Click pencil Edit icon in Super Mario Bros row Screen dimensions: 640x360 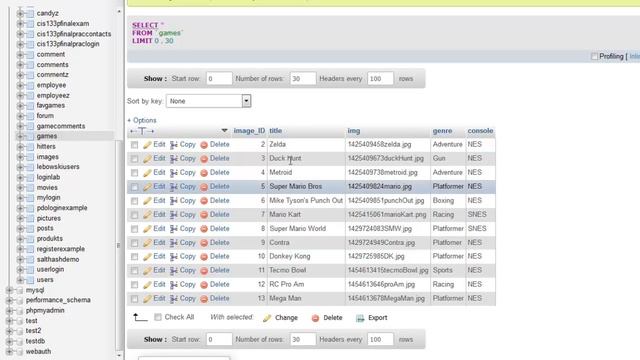pos(147,187)
